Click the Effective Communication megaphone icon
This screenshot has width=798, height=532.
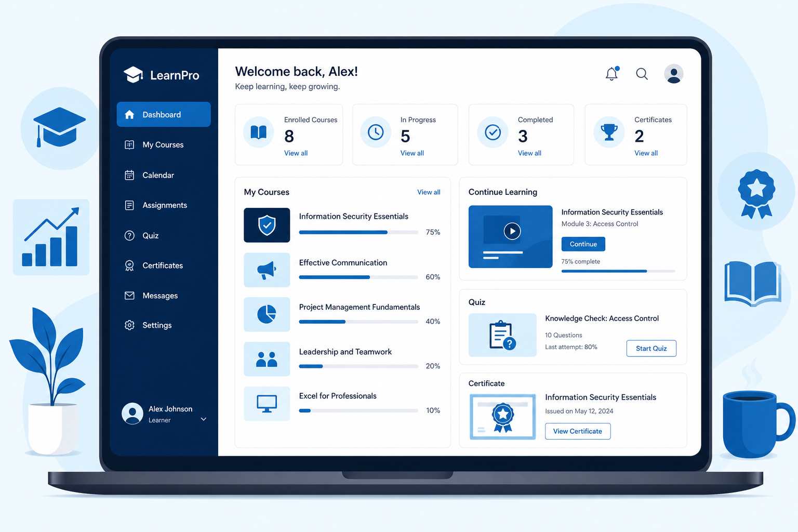tap(267, 270)
